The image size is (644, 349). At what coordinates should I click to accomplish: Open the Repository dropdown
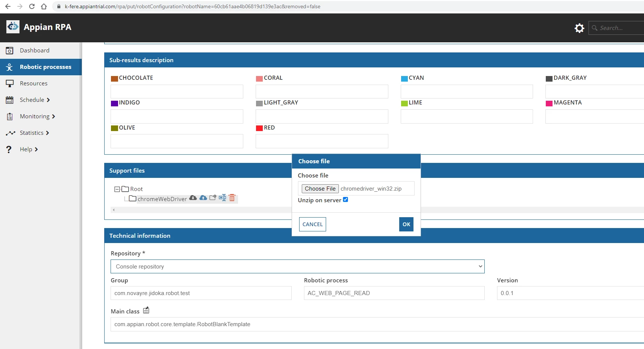pos(298,267)
